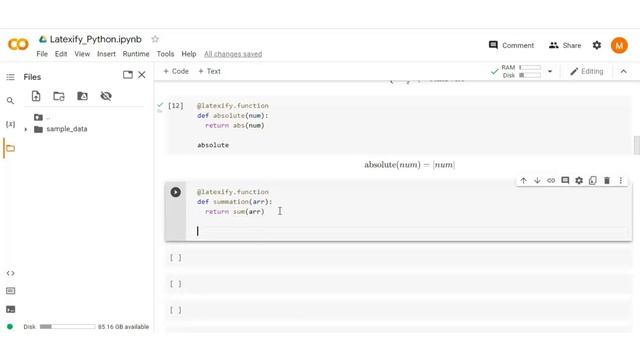Switch the Editing mode button
The width and height of the screenshot is (640, 360).
[x=587, y=71]
